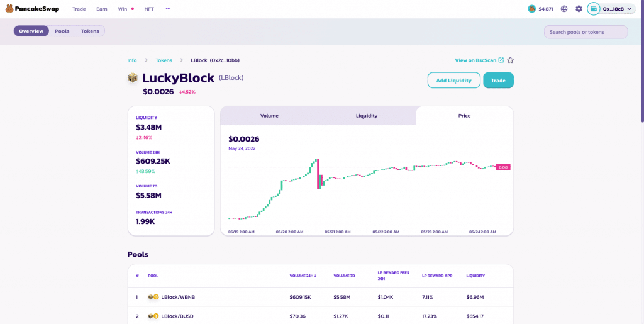Click the large red candlestick on chart
644x324 pixels.
318,173
